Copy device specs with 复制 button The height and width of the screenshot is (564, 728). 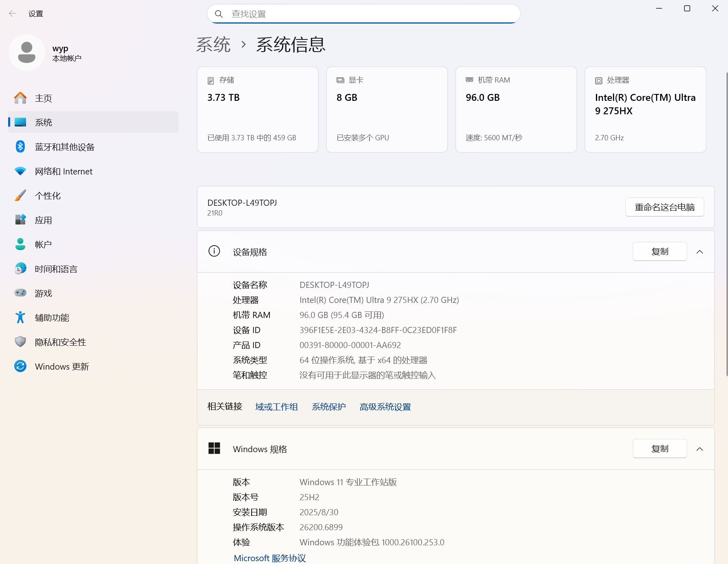coord(660,251)
